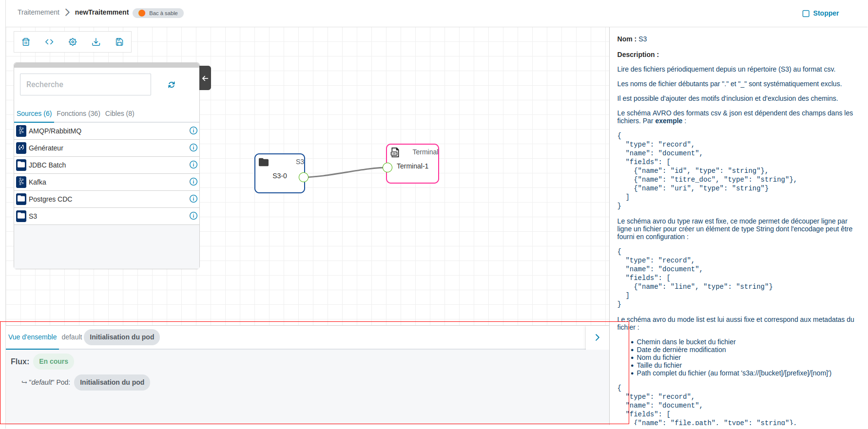The height and width of the screenshot is (429, 868).
Task: Click in the Recherche search field
Action: pyautogui.click(x=85, y=85)
